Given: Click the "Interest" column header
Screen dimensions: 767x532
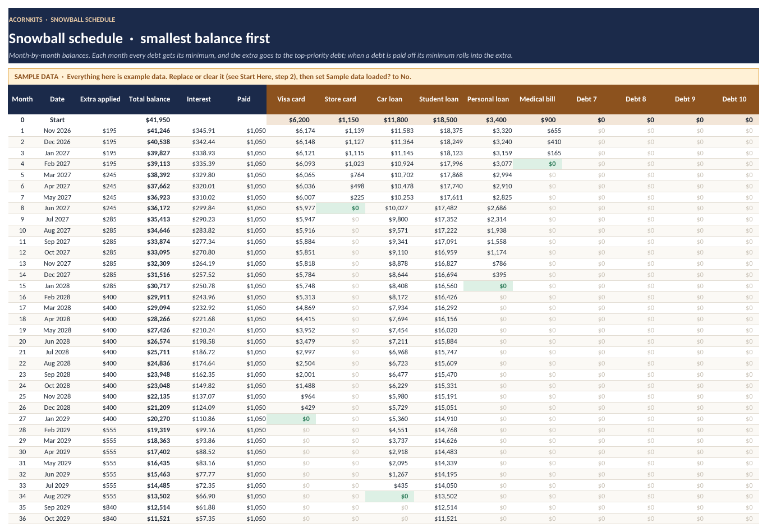Looking at the screenshot, I should pos(199,99).
